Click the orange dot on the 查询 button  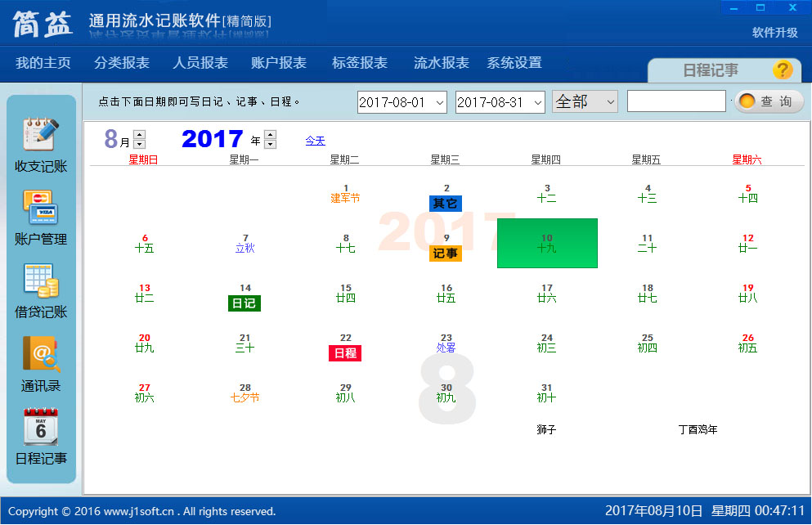click(x=747, y=101)
